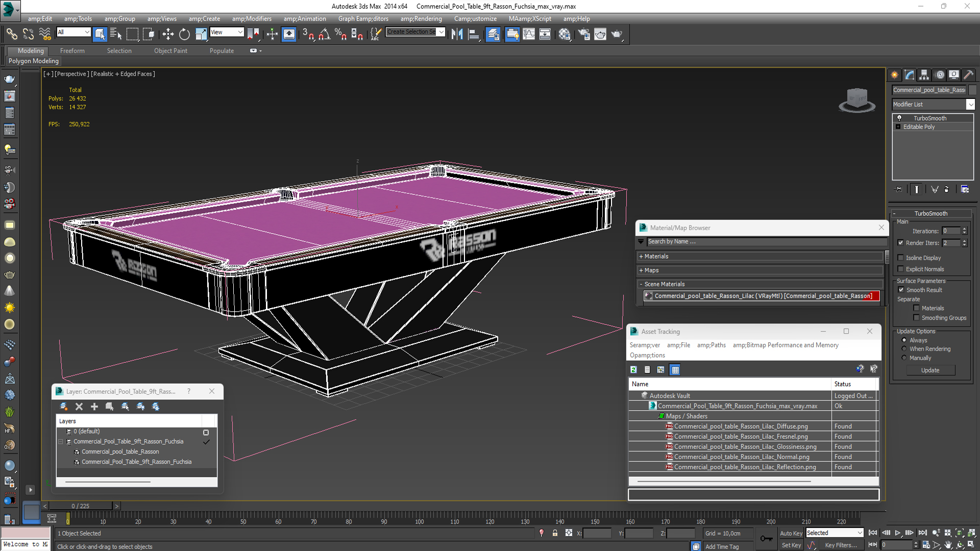The width and height of the screenshot is (980, 551).
Task: Click the Auto Key button
Action: 791,533
